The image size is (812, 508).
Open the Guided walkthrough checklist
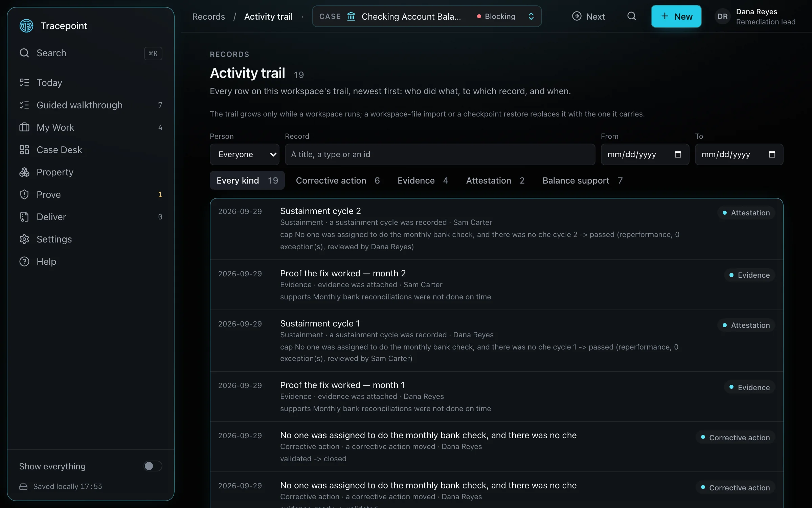coord(91,105)
